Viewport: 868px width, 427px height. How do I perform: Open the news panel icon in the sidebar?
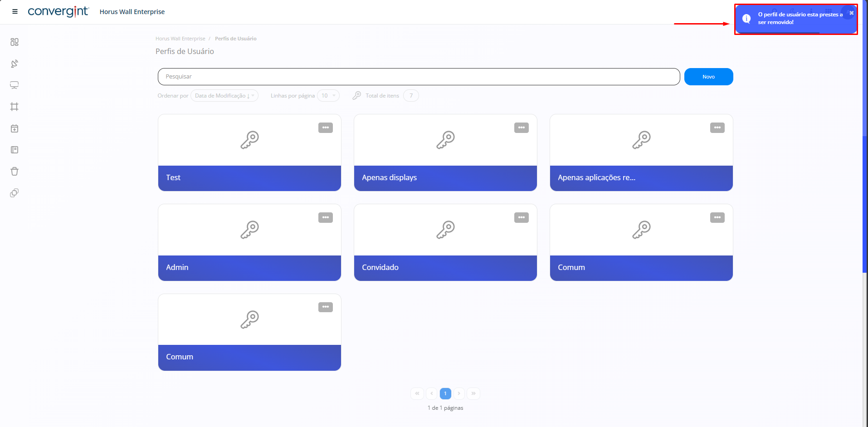[15, 150]
